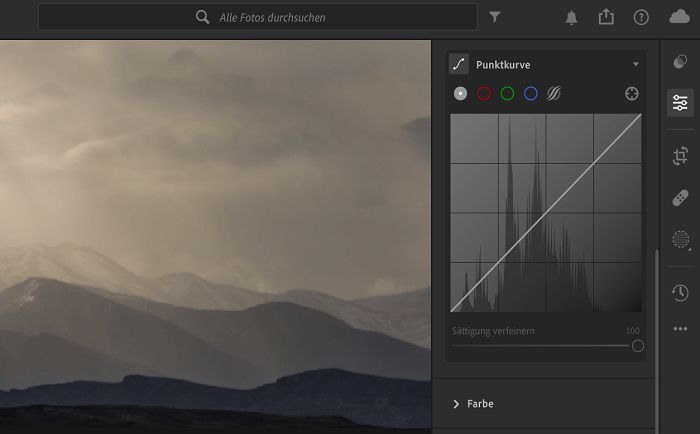The image size is (700, 434).
Task: Click the mountain photo in the preview
Action: point(216,237)
